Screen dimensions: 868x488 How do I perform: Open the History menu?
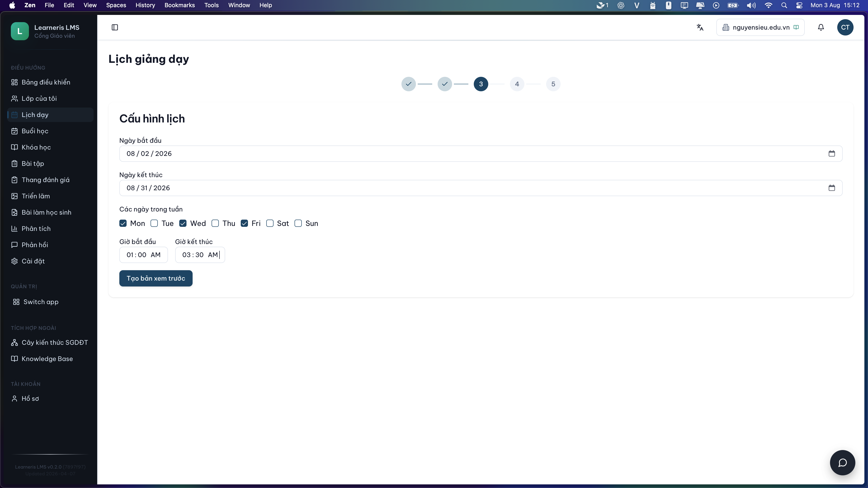[145, 5]
